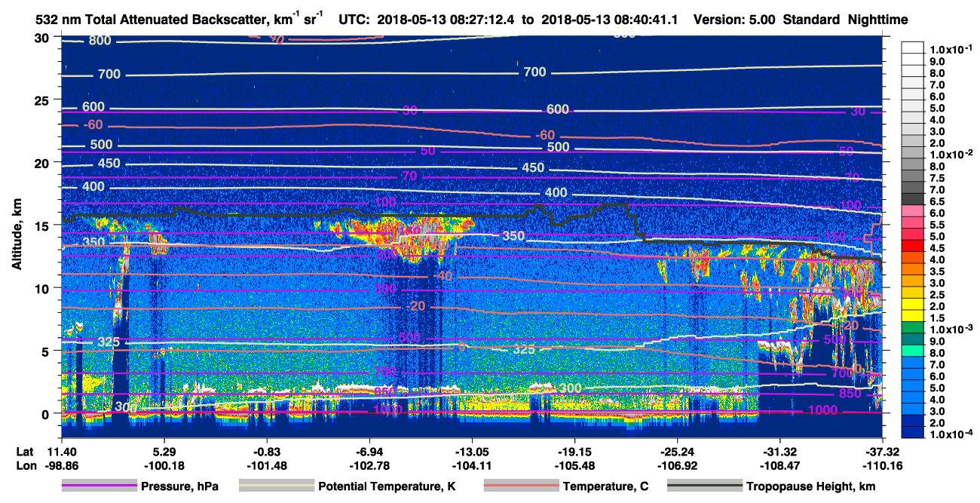
Task: Click the '800' potential temperature contour label
Action: click(x=99, y=41)
